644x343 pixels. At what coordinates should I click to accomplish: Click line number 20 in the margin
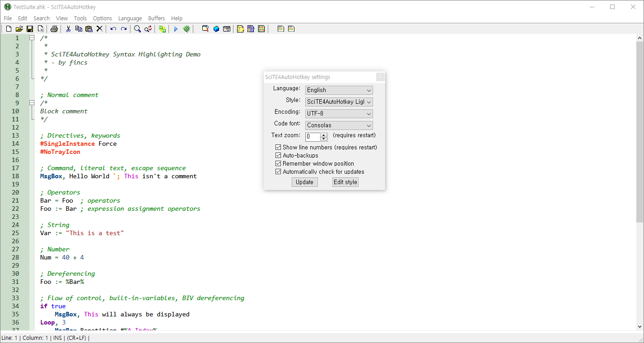click(15, 192)
